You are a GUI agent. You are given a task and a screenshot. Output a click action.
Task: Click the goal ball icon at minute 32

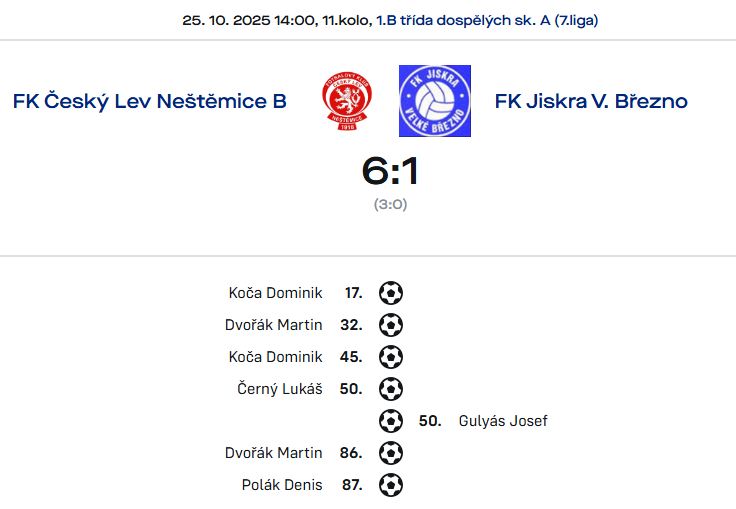click(391, 325)
